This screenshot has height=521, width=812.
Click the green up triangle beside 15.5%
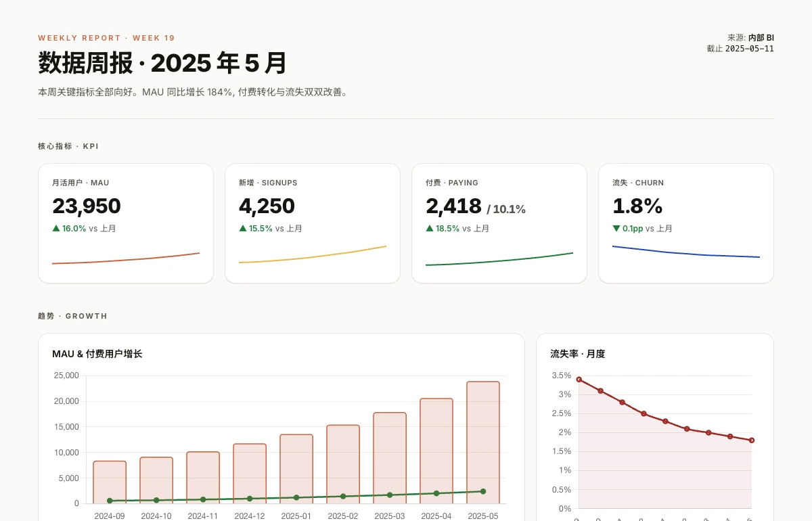click(243, 229)
